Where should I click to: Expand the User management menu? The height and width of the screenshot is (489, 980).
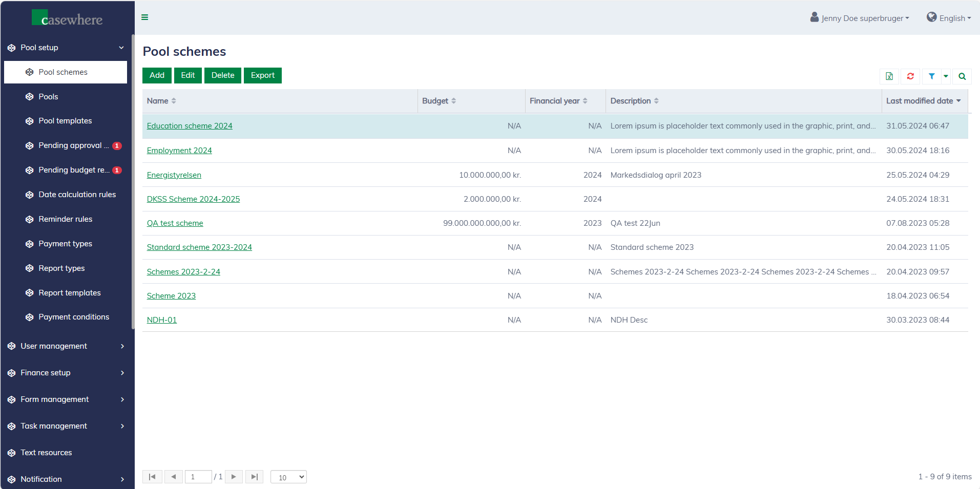click(x=67, y=346)
